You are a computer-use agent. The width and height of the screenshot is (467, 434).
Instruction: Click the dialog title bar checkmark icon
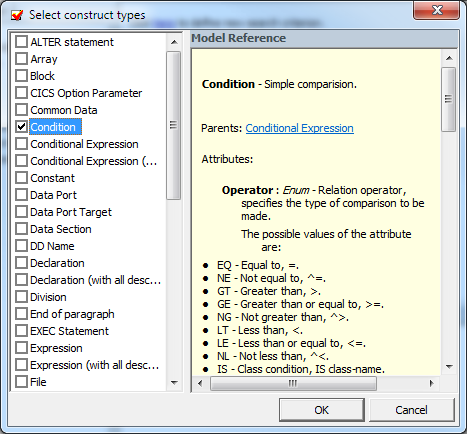point(17,15)
